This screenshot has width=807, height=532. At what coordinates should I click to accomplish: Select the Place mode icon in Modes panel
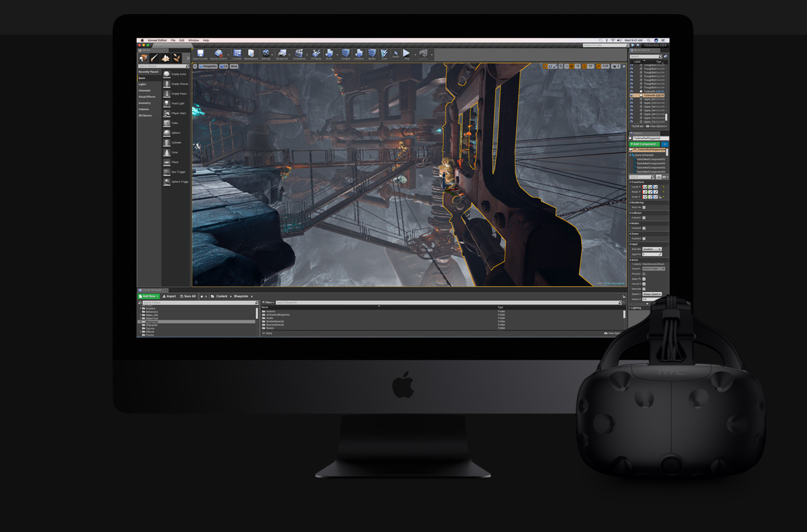(143, 58)
